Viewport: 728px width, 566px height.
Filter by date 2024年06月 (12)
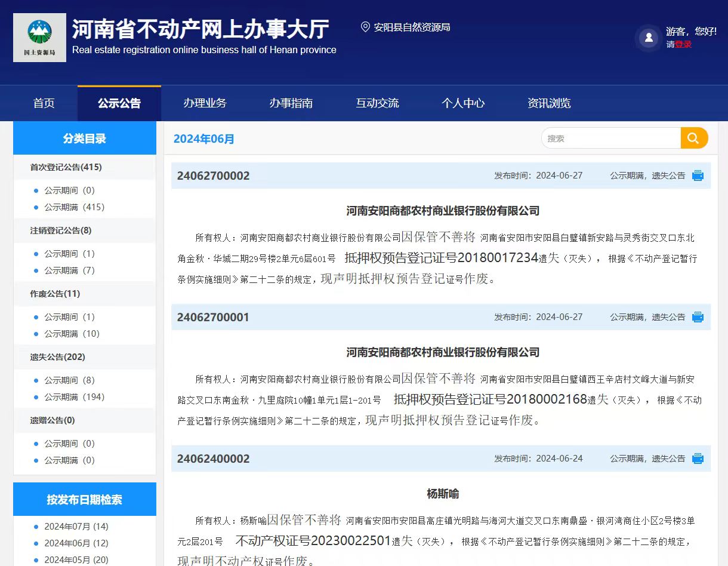tap(76, 543)
